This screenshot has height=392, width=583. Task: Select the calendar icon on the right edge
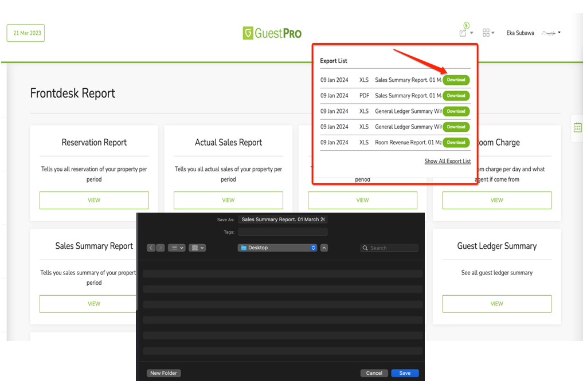[577, 128]
